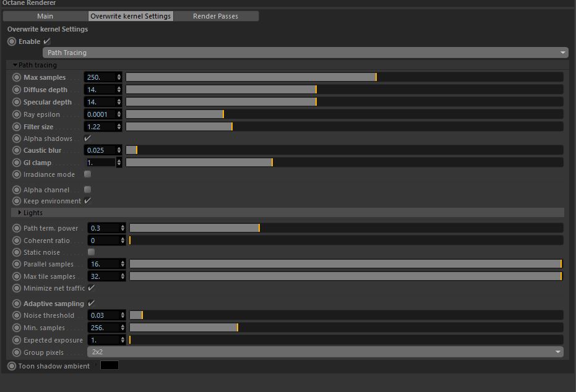Click the animation dot beside Enable
The image size is (576, 392).
pos(12,41)
